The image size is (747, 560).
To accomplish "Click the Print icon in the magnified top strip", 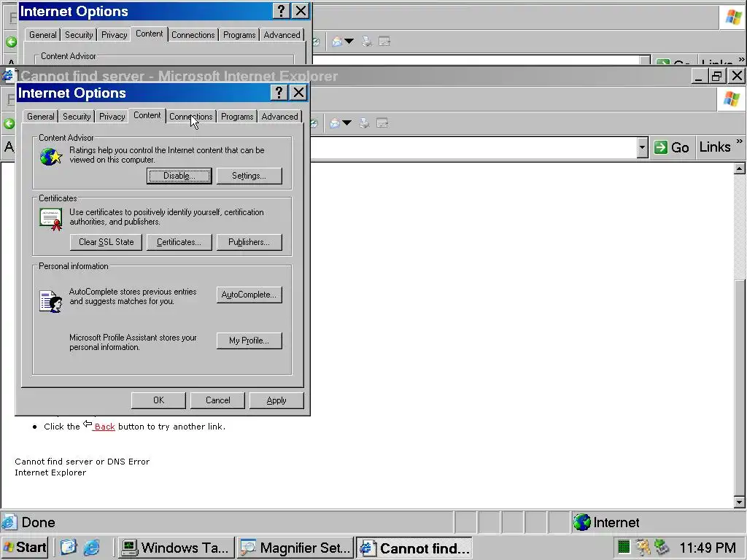I will click(x=366, y=42).
